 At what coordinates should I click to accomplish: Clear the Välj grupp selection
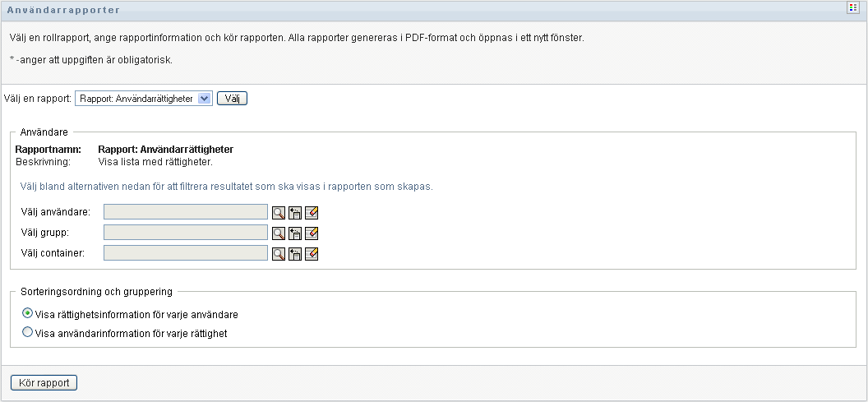[312, 233]
